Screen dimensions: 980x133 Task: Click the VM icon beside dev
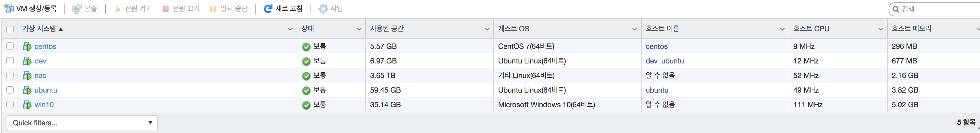(27, 61)
